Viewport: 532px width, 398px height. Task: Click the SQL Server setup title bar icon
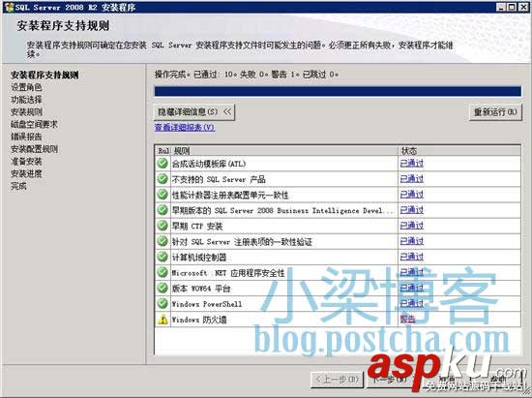9,7
